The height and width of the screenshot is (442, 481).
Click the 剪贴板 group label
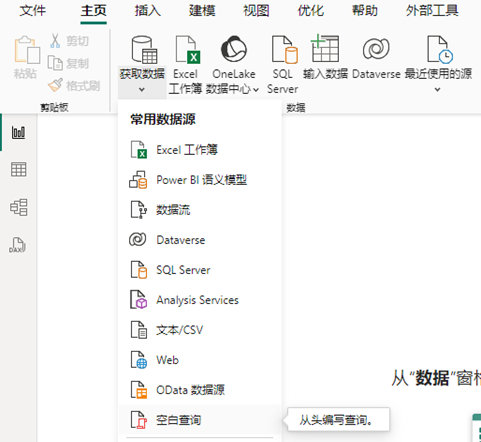tap(54, 107)
